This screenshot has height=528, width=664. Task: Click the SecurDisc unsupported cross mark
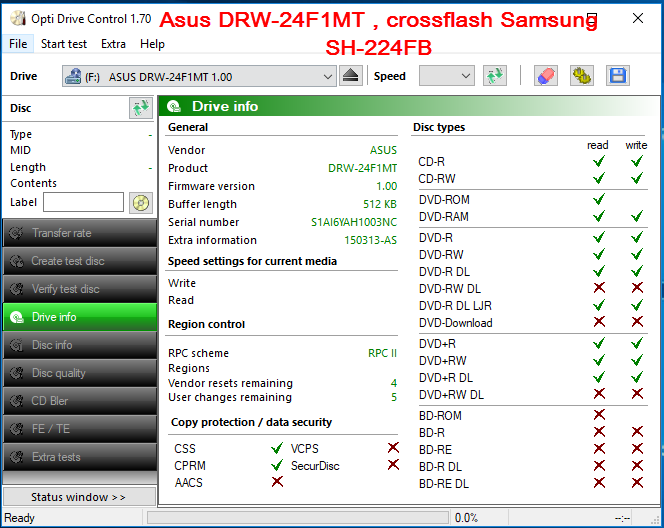coord(393,465)
